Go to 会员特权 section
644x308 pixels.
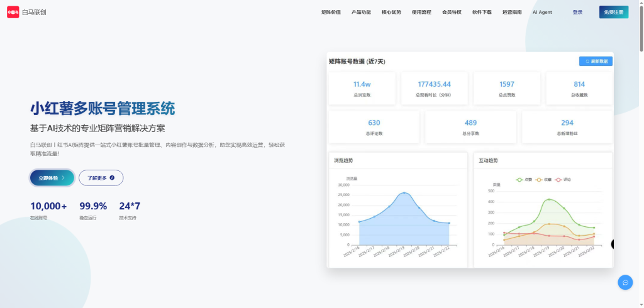point(452,13)
